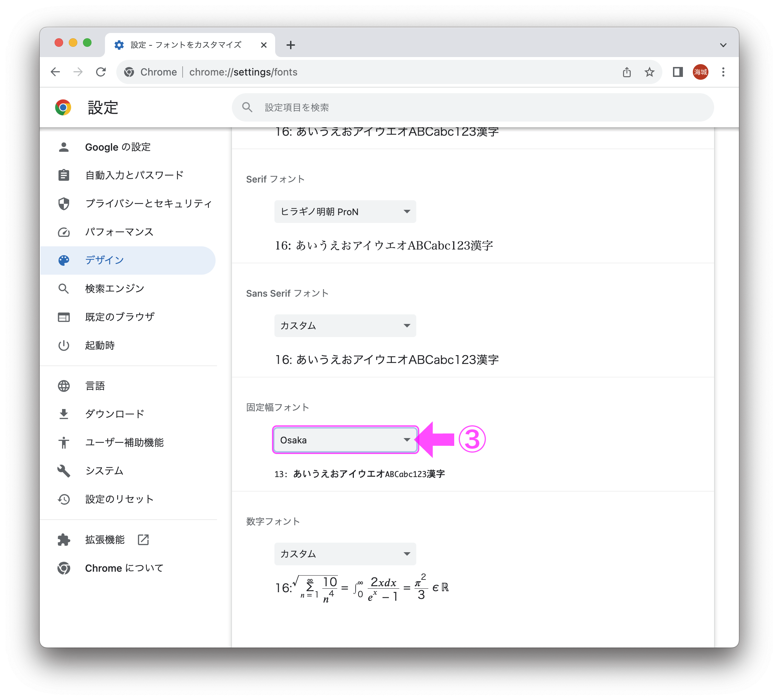Open a new tab with plus button
This screenshot has height=700, width=779.
tap(291, 45)
